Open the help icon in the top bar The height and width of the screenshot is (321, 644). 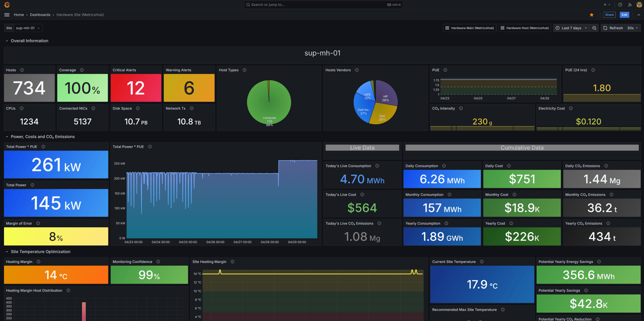tap(620, 5)
